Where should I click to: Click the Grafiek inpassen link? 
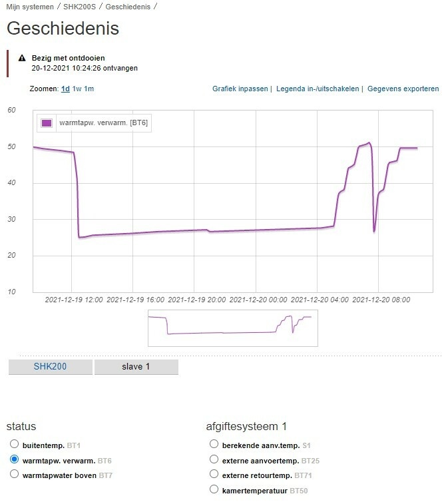pos(240,89)
